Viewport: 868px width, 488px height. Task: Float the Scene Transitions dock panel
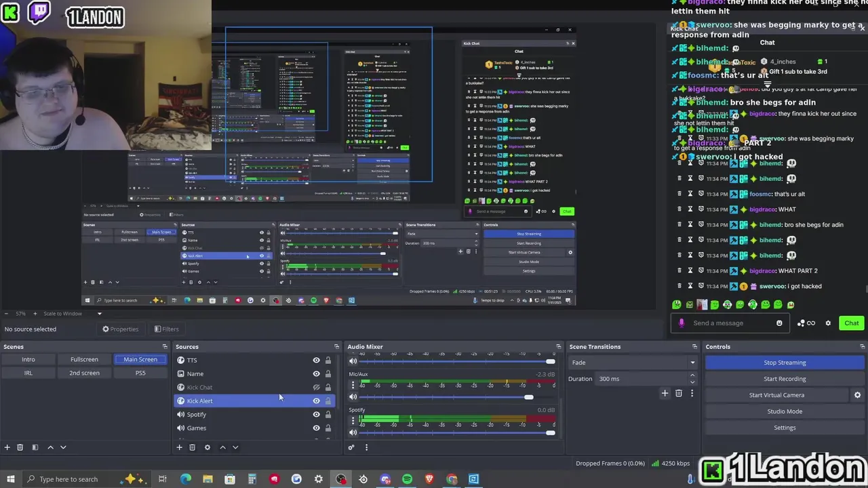pyautogui.click(x=694, y=347)
